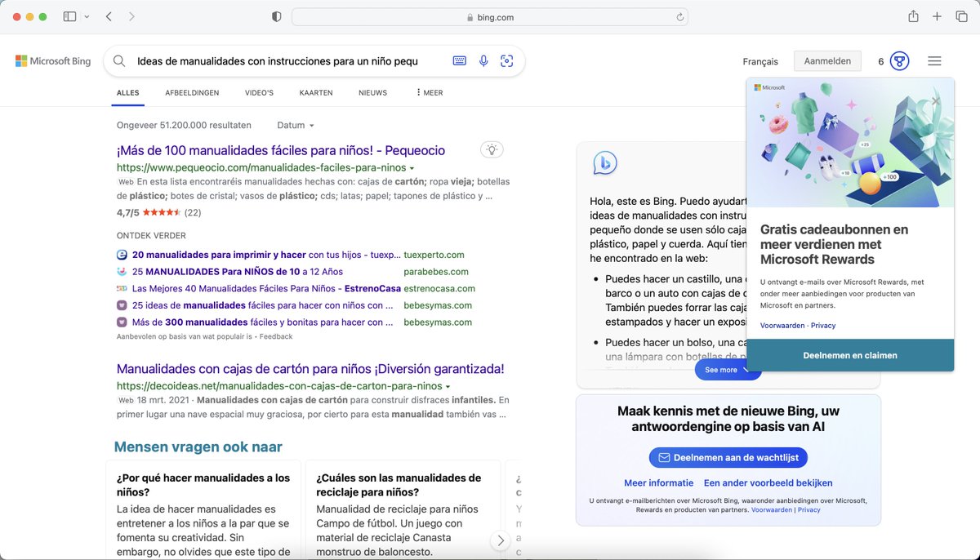Image resolution: width=980 pixels, height=560 pixels.
Task: Open Manualidades con cajas de cartón result
Action: coord(310,369)
